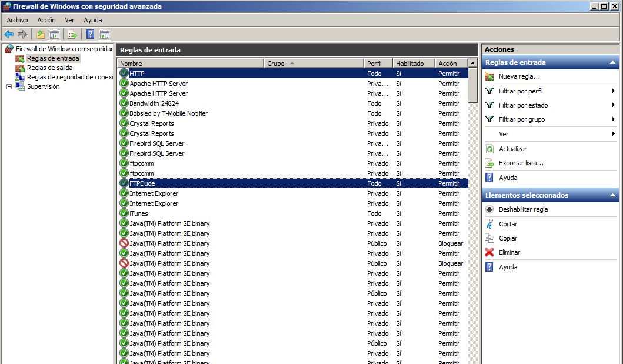
Task: Select Reglas de entrada in the tree
Action: (53, 58)
